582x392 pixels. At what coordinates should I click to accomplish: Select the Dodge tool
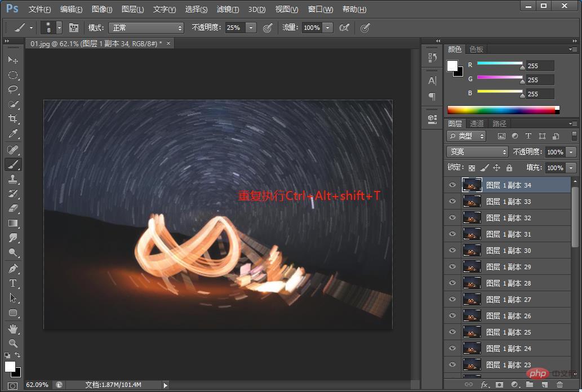click(13, 253)
